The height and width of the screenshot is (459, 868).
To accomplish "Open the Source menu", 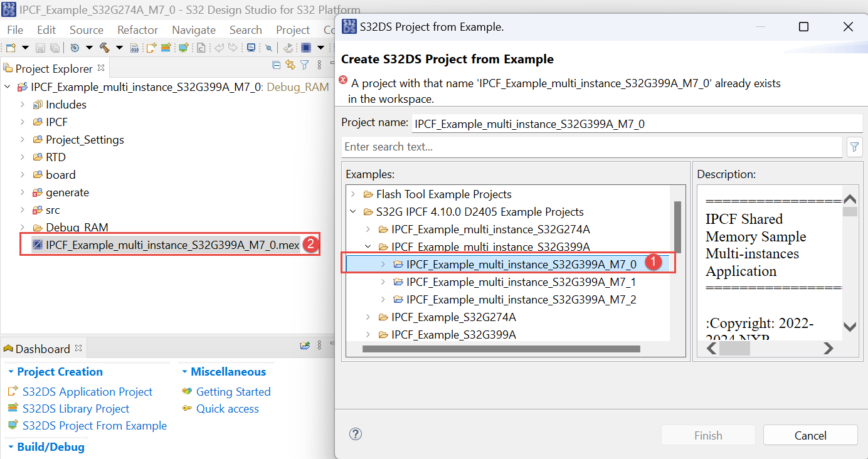I will tap(87, 30).
